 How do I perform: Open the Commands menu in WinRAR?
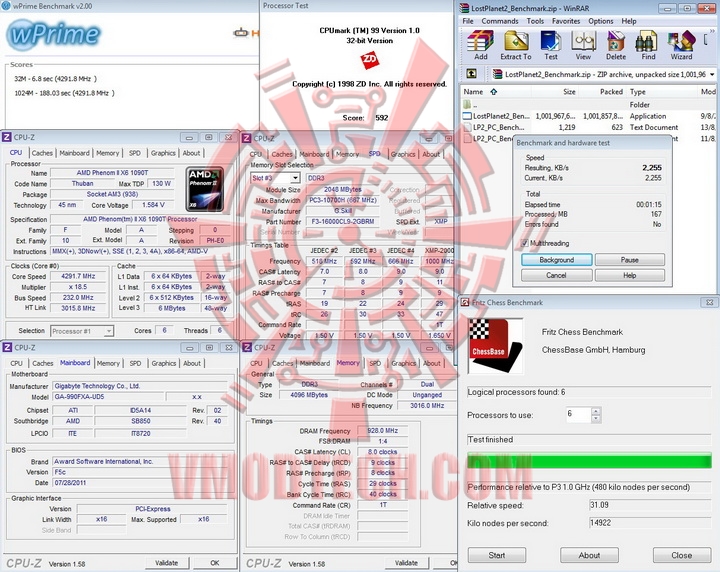click(500, 21)
